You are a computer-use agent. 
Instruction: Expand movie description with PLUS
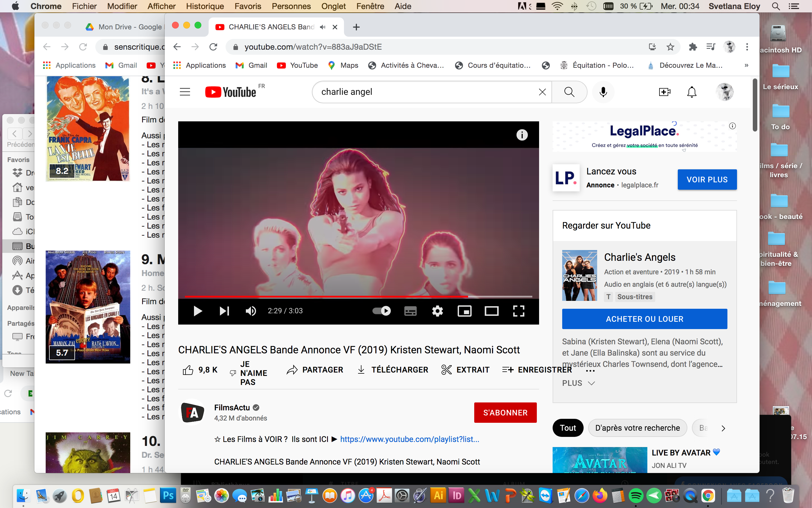(x=578, y=383)
